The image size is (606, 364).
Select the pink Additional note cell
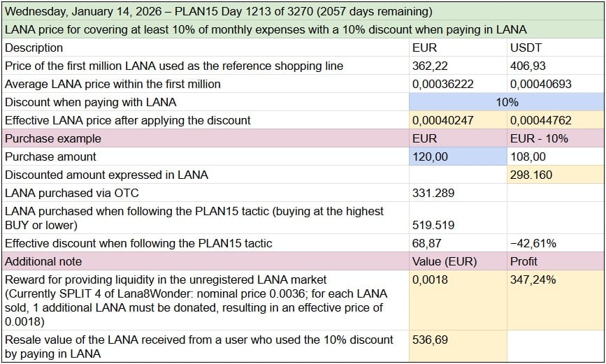205,261
